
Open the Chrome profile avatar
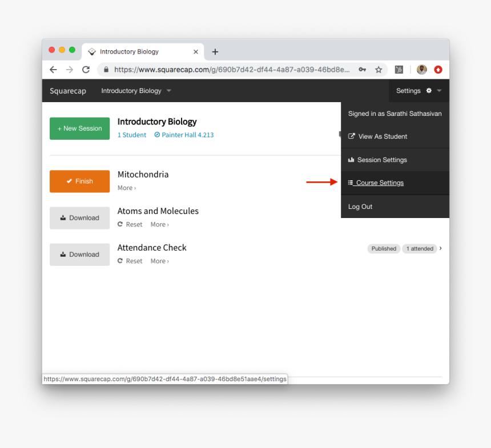pyautogui.click(x=421, y=70)
